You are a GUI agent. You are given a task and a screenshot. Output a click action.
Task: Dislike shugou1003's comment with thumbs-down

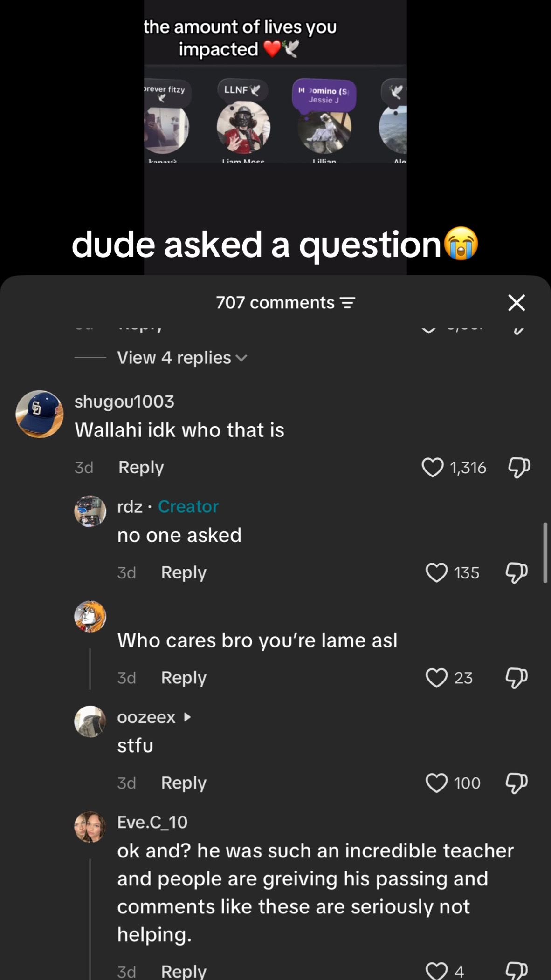pos(519,467)
